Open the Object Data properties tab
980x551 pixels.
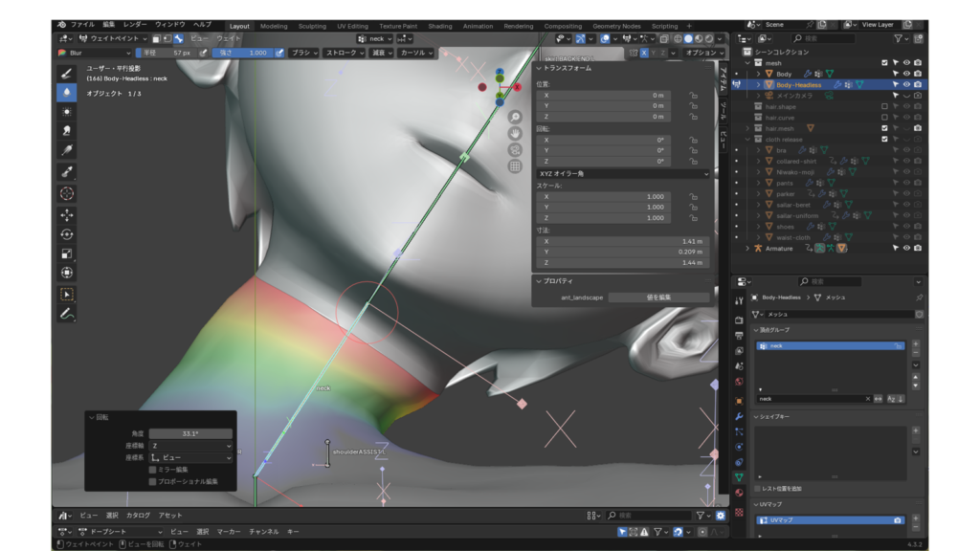coord(739,476)
